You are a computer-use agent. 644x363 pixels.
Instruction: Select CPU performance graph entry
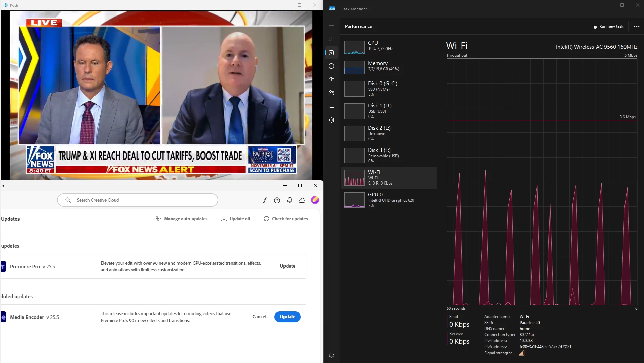click(x=389, y=47)
